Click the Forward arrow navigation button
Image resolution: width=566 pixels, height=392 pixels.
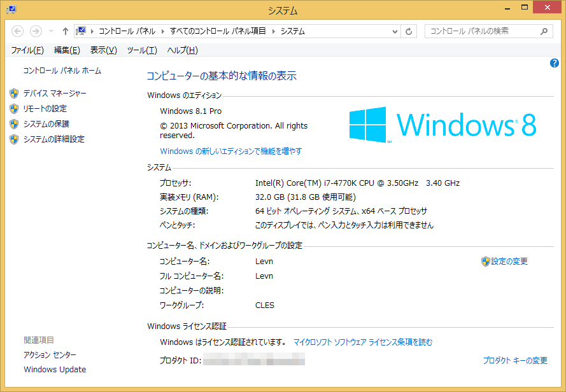click(36, 31)
